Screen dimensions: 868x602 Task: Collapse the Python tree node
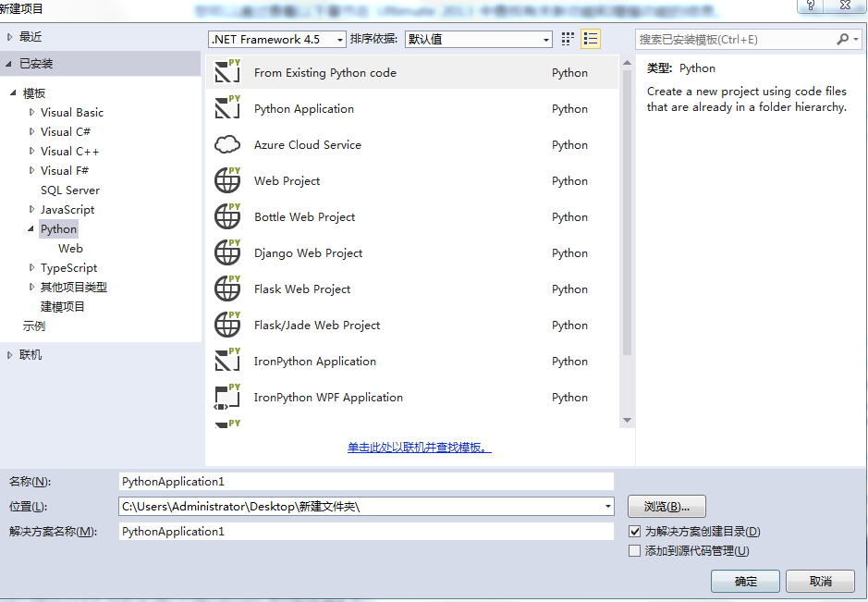31,228
